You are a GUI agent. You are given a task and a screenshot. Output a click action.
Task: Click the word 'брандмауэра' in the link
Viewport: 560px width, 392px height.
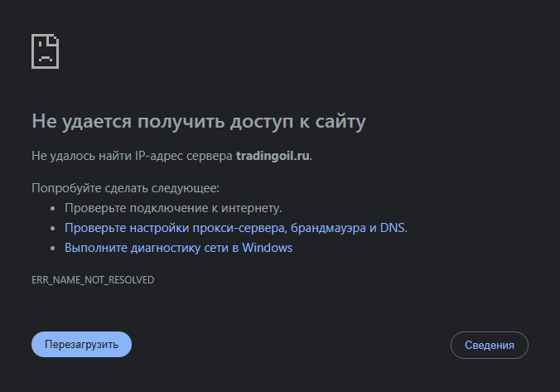tap(328, 228)
